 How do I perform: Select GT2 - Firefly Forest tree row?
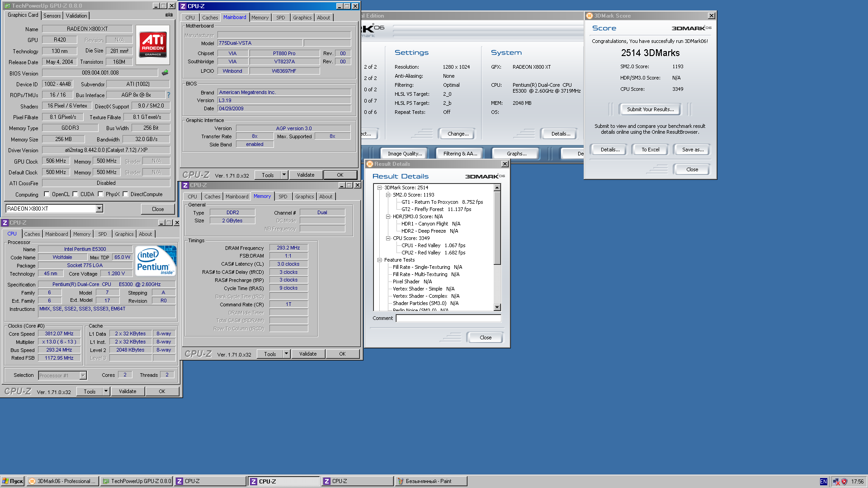[x=436, y=209]
